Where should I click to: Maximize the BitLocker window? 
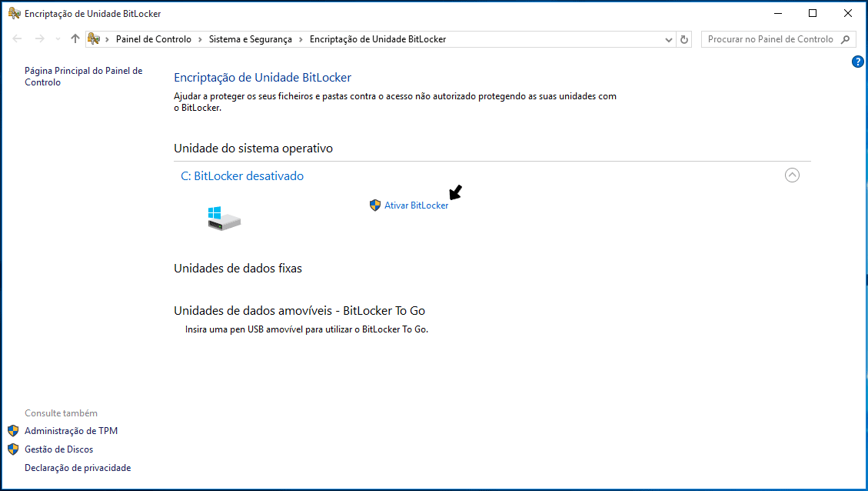click(813, 13)
